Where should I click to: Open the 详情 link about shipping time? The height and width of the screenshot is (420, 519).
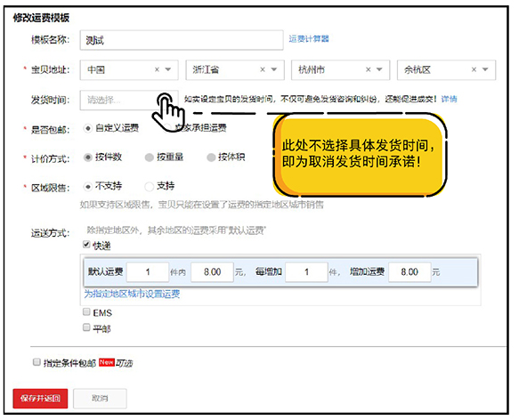click(450, 99)
